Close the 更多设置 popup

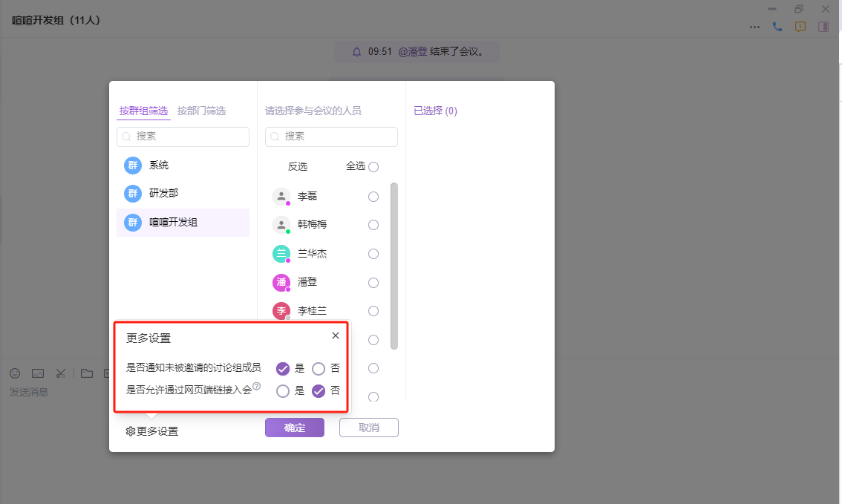tap(335, 336)
